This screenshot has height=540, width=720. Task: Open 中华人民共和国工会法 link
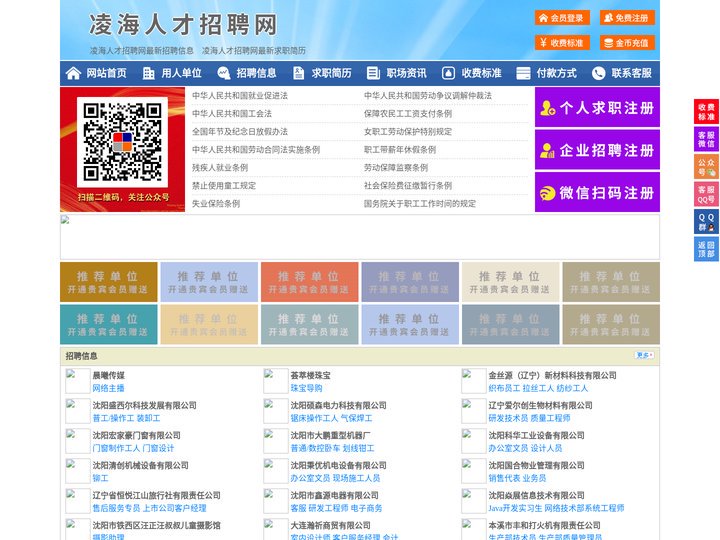tap(232, 113)
